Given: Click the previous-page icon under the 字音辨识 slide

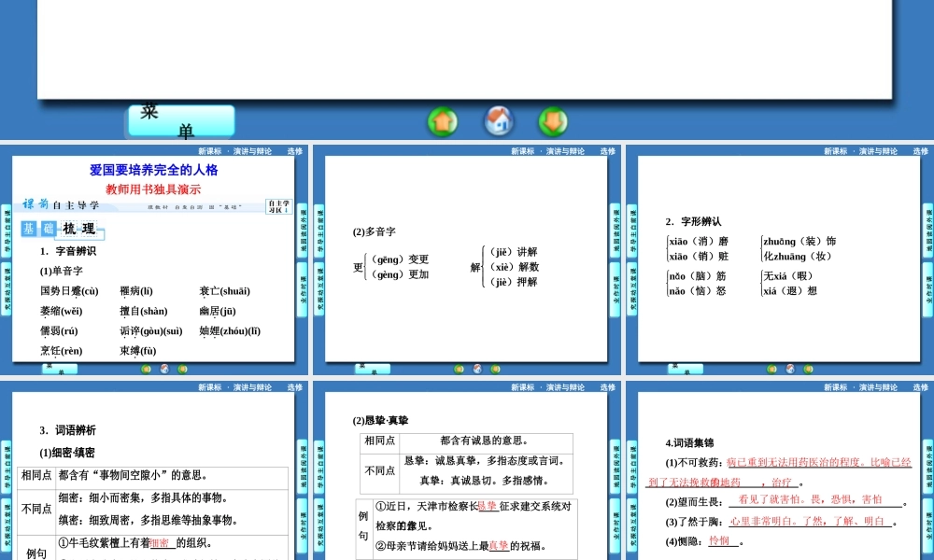Looking at the screenshot, I should click(x=146, y=369).
